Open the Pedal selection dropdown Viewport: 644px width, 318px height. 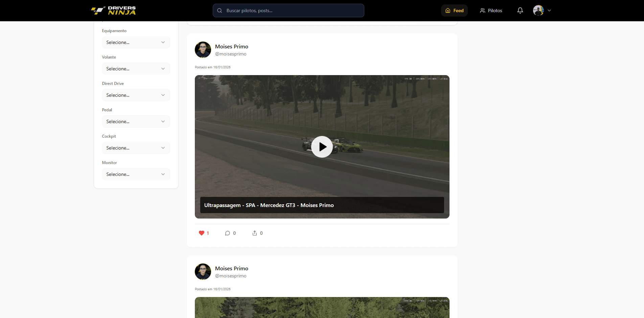[x=136, y=121]
